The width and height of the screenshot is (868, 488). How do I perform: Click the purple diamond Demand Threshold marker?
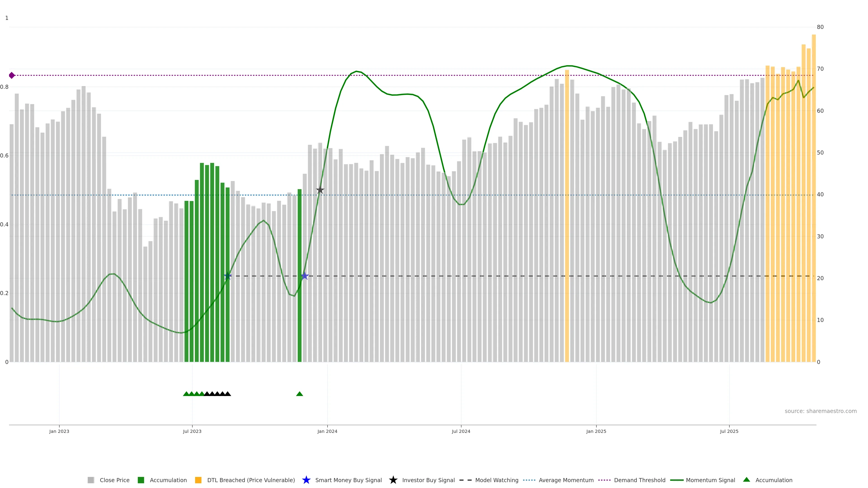pos(12,75)
